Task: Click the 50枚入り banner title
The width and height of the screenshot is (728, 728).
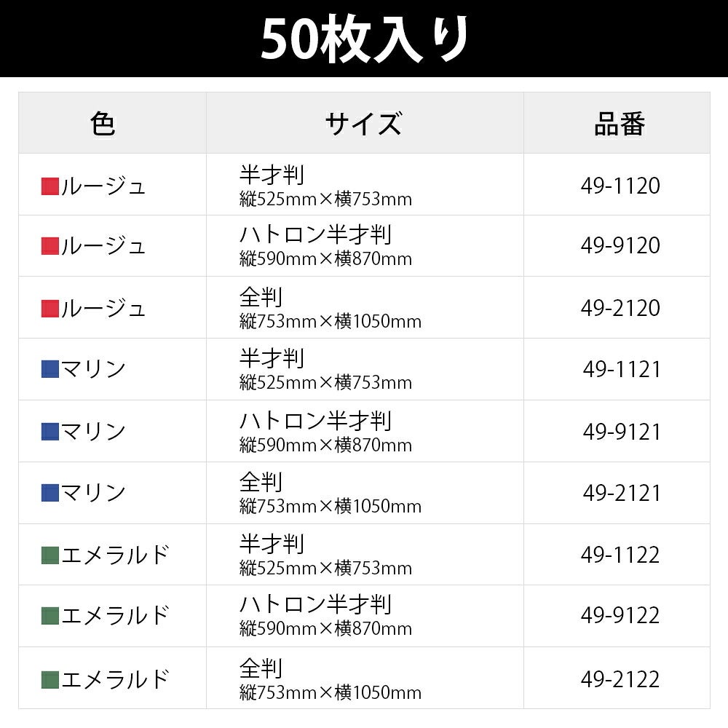Action: pos(365,38)
